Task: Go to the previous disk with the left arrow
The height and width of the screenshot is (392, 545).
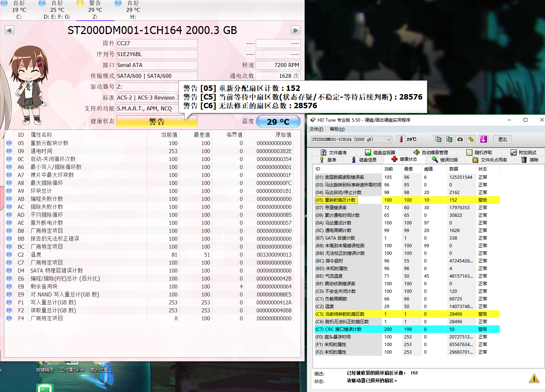Action: point(10,30)
